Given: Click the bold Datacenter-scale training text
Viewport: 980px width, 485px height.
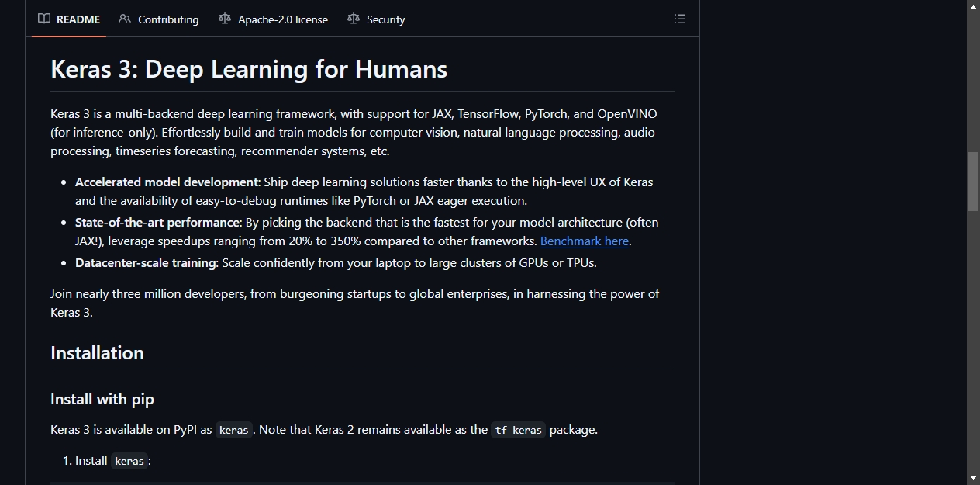Looking at the screenshot, I should coord(146,263).
